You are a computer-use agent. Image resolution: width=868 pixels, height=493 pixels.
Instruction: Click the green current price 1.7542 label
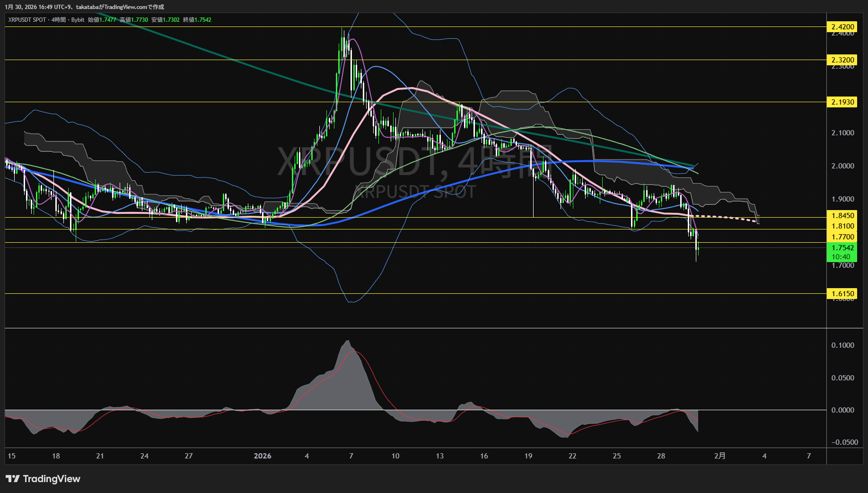pos(842,248)
